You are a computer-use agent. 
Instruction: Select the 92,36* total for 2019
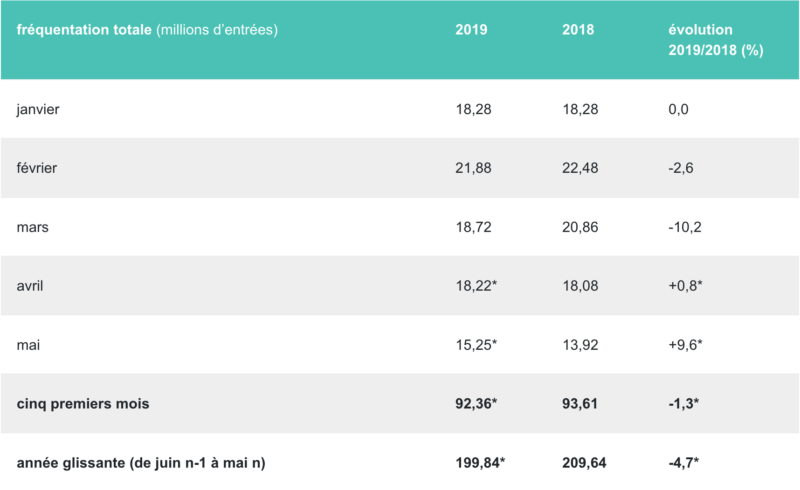point(477,404)
